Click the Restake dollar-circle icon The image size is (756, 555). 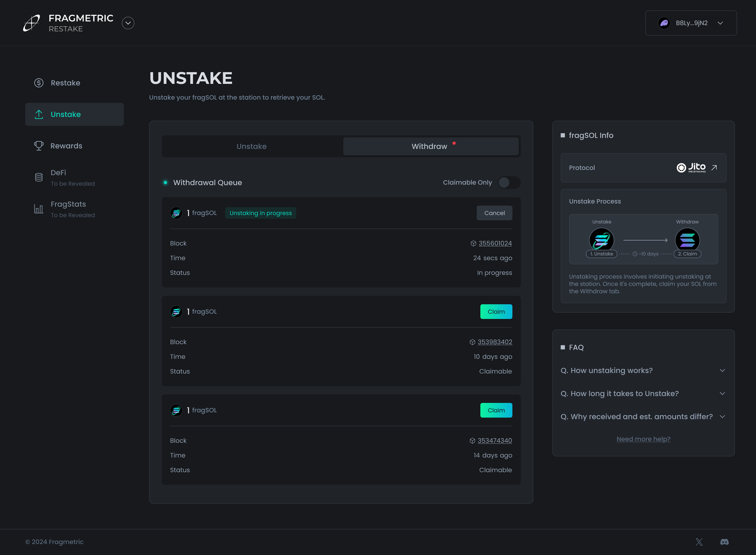click(39, 83)
